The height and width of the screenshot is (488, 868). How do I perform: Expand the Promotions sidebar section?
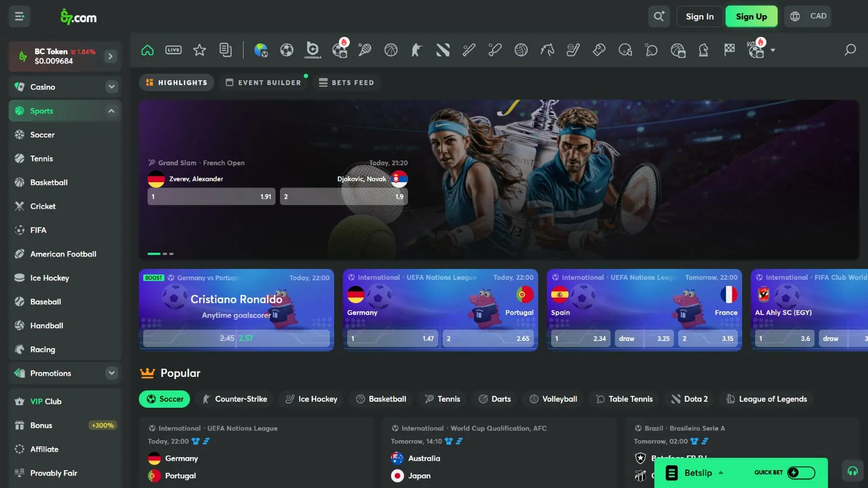pyautogui.click(x=111, y=373)
